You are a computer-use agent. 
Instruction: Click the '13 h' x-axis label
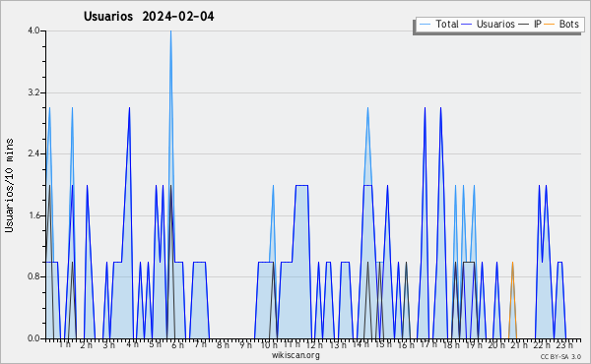coord(337,345)
